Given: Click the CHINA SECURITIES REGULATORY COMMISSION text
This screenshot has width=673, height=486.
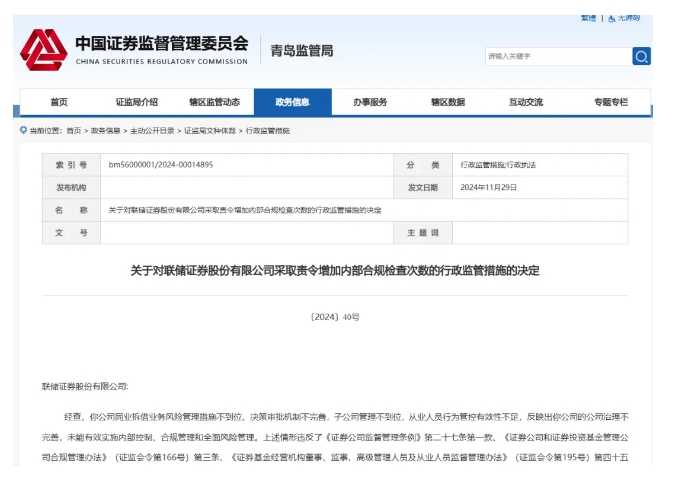Looking at the screenshot, I should [162, 61].
